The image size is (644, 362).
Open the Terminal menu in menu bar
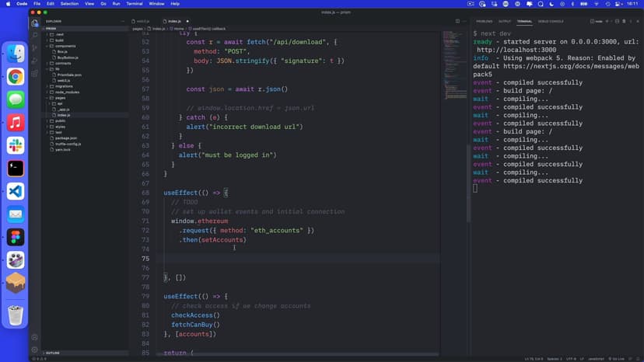coord(135,4)
